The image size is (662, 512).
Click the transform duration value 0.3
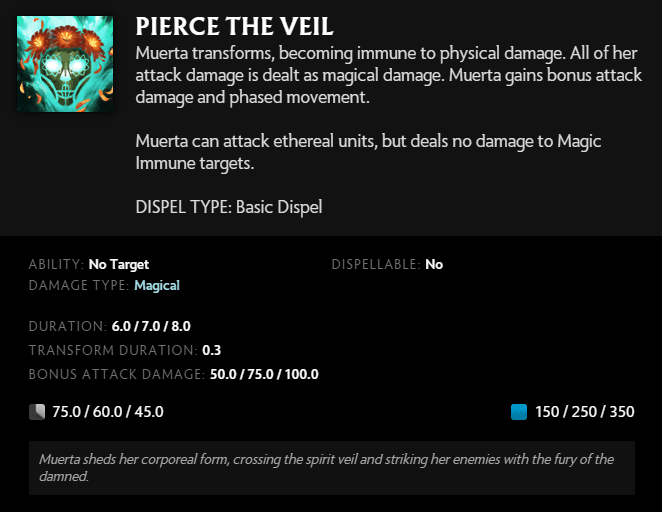212,350
